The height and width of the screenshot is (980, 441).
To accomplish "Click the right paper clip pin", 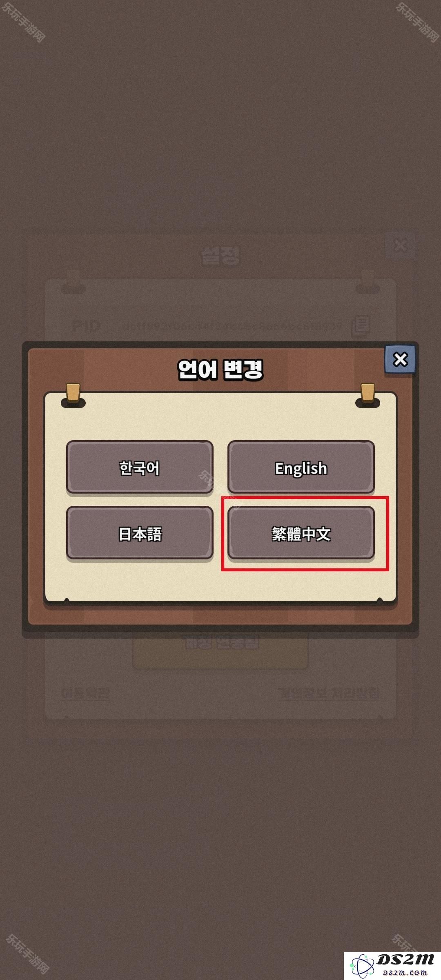I will (x=367, y=395).
